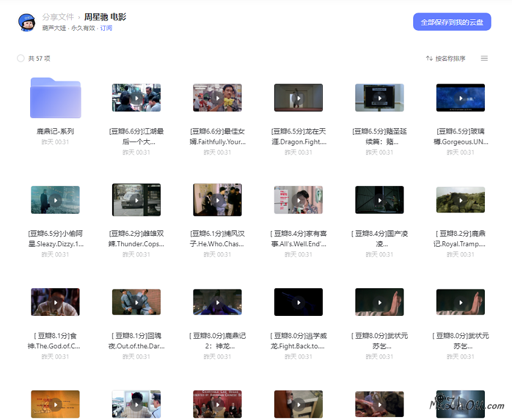Click the play icon on 逃学威龙
The image size is (512, 420).
pyautogui.click(x=298, y=302)
